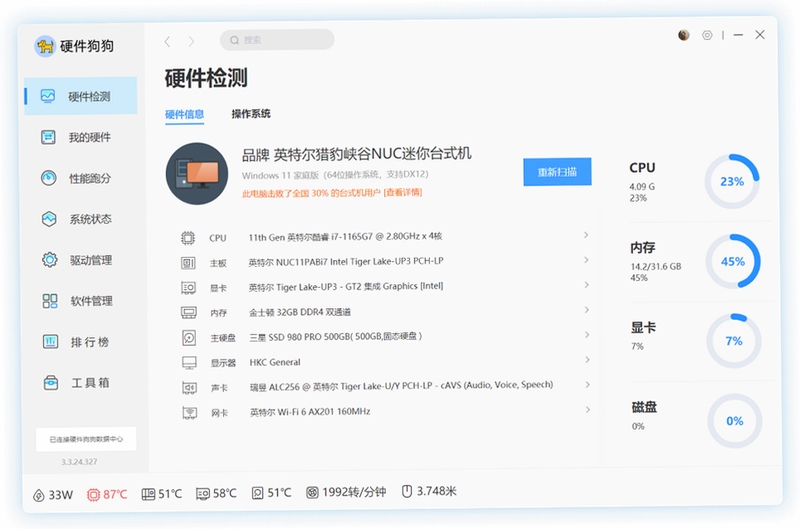800x529 pixels.
Task: Click the graphics card 58°C temperature
Action: click(x=216, y=493)
